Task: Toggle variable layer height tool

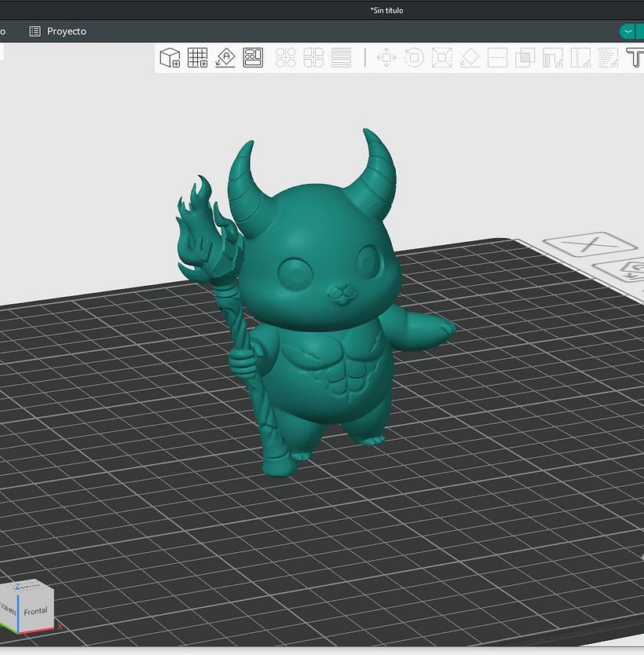Action: (341, 57)
